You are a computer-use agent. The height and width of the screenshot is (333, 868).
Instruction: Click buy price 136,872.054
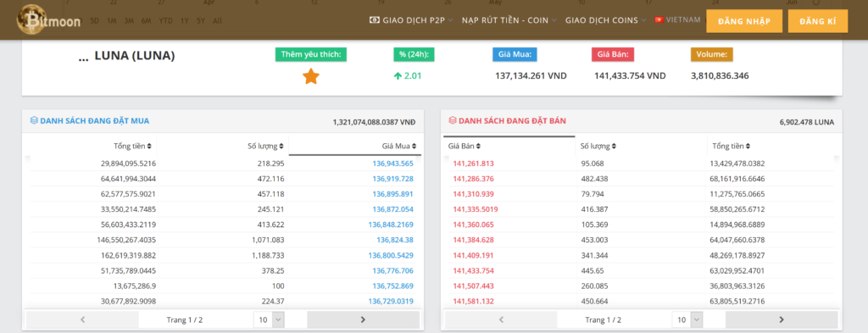(393, 209)
